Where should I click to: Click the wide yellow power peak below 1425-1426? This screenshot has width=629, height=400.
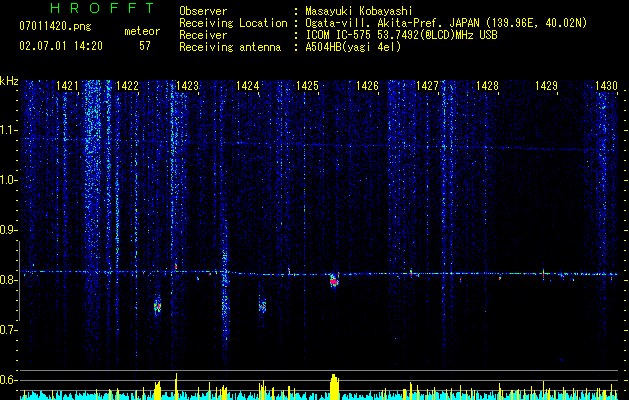[334, 387]
